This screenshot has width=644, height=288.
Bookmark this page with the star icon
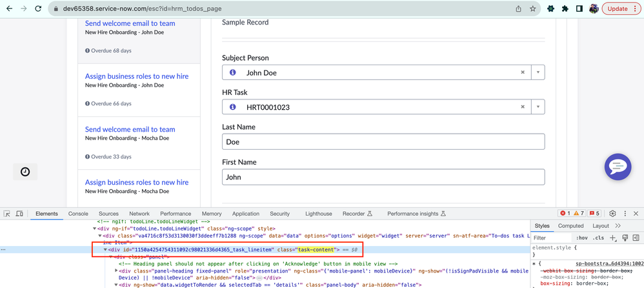[x=533, y=8]
